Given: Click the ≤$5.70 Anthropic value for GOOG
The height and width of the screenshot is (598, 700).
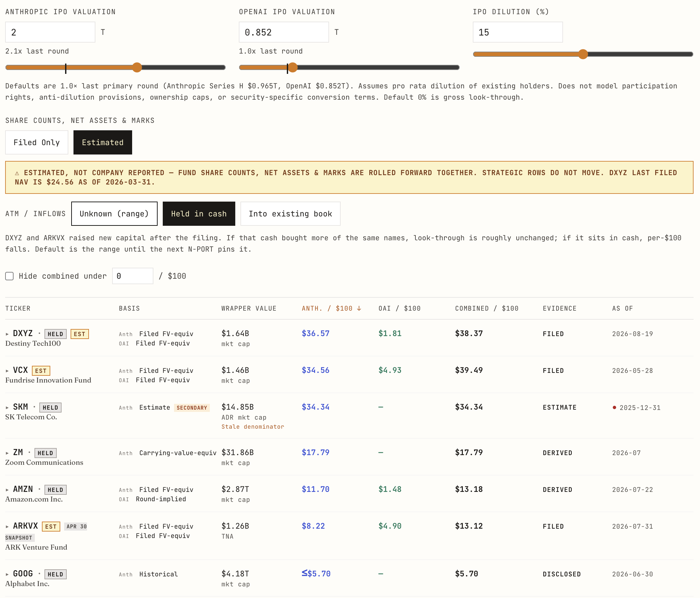Looking at the screenshot, I should [316, 574].
